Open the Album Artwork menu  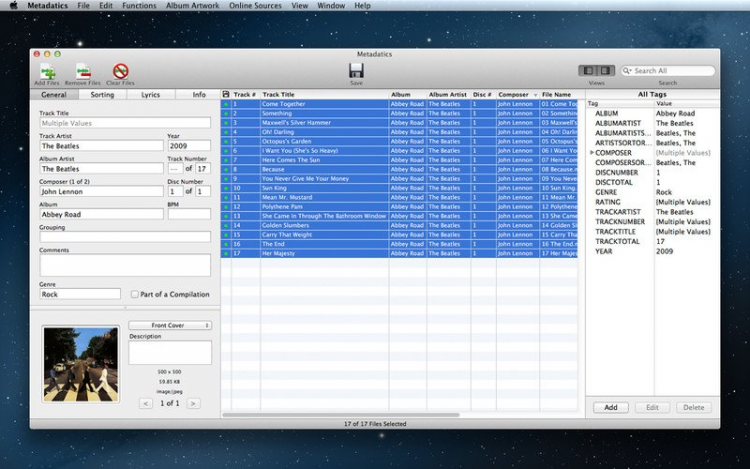[192, 6]
